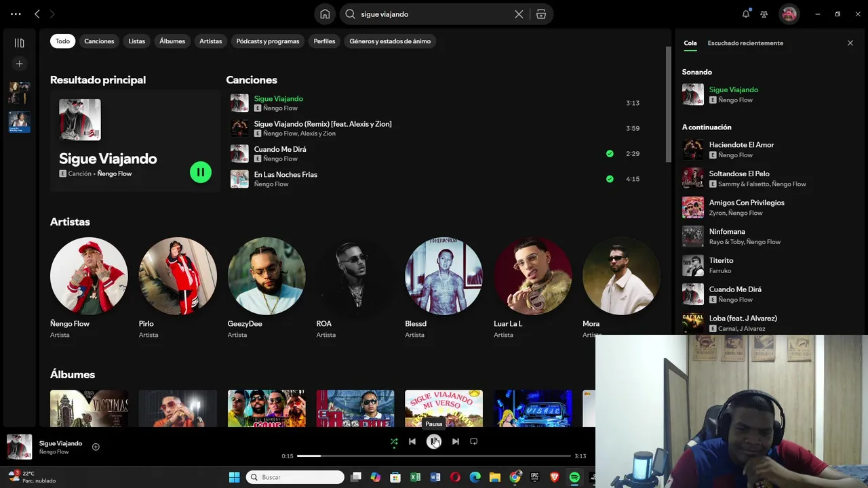The height and width of the screenshot is (488, 868).
Task: Skip to previous track
Action: [412, 441]
